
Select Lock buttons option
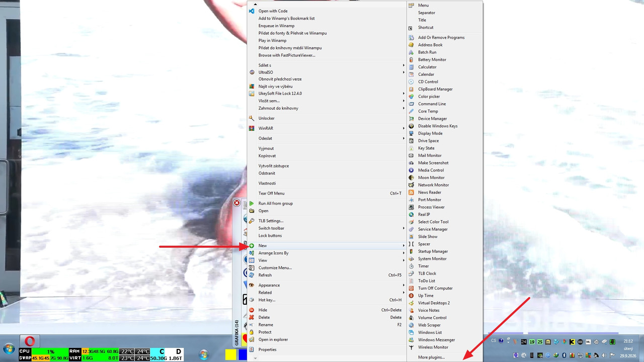click(327, 235)
